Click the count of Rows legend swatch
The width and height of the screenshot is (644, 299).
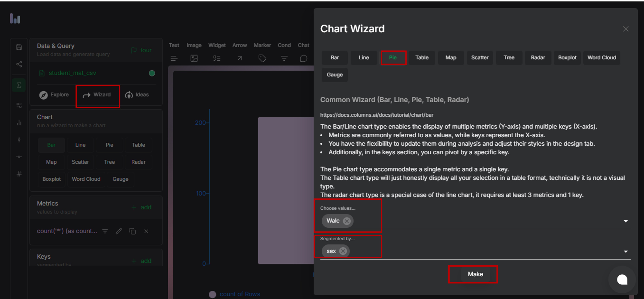pyautogui.click(x=212, y=294)
